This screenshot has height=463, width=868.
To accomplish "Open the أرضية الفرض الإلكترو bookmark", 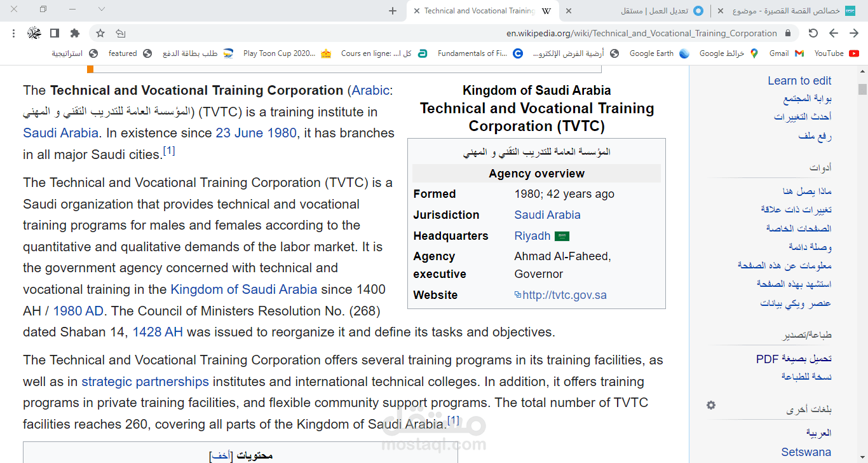I will pos(576,53).
